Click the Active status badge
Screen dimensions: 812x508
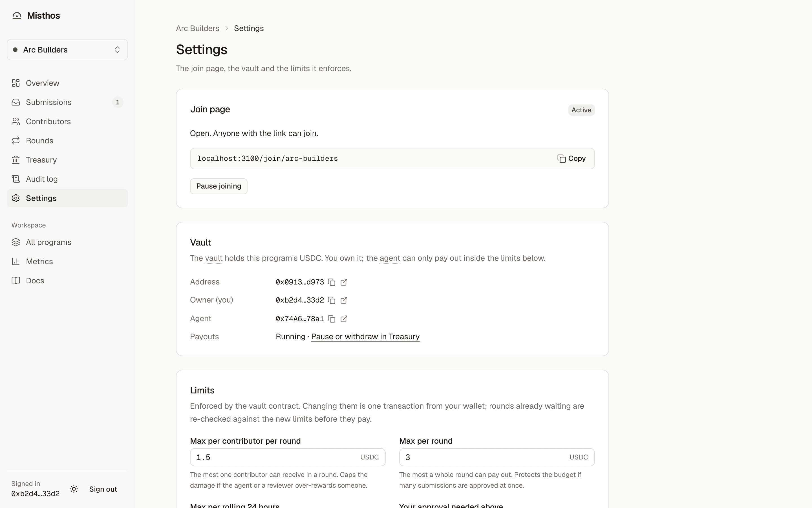point(581,110)
